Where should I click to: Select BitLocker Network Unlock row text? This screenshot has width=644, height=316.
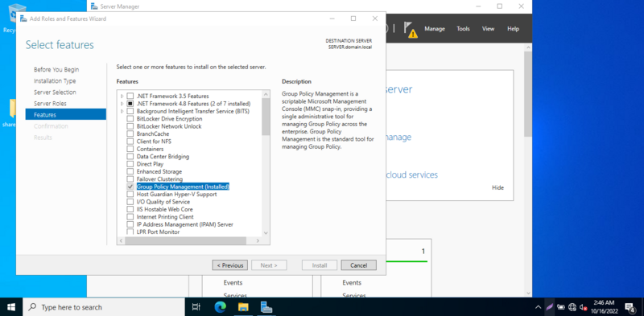(169, 126)
